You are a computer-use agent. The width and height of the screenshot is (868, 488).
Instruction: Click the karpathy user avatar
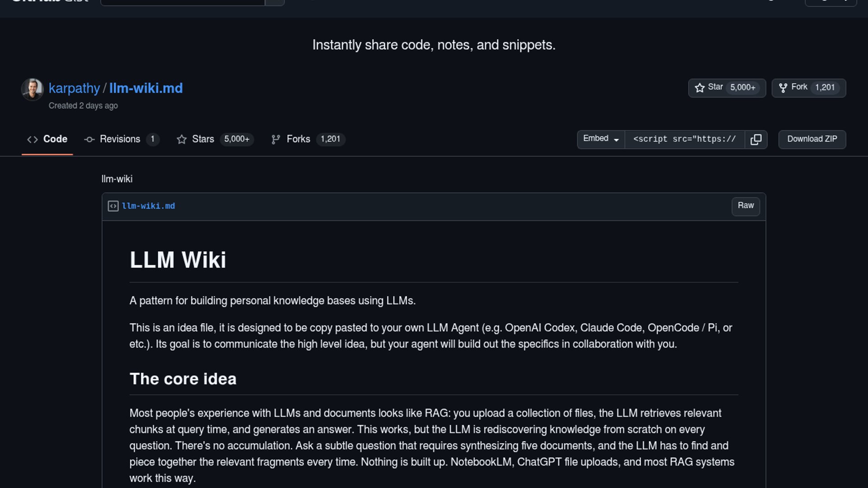[x=33, y=89]
